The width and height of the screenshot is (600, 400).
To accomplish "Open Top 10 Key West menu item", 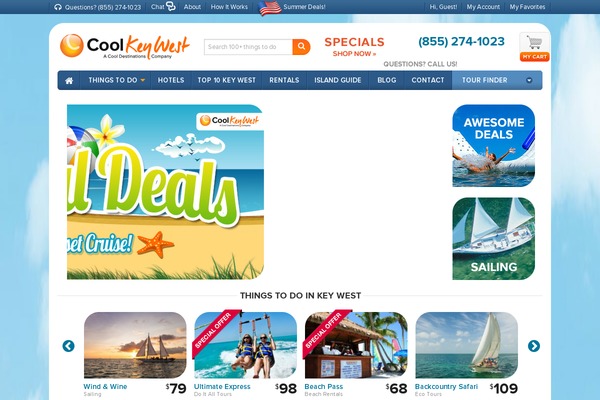I will 227,80.
